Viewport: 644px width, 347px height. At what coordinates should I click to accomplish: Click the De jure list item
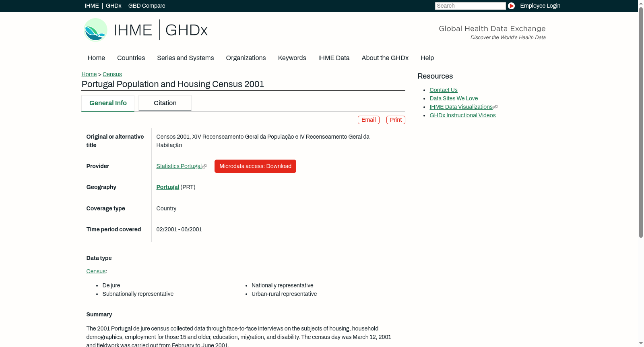click(x=111, y=285)
